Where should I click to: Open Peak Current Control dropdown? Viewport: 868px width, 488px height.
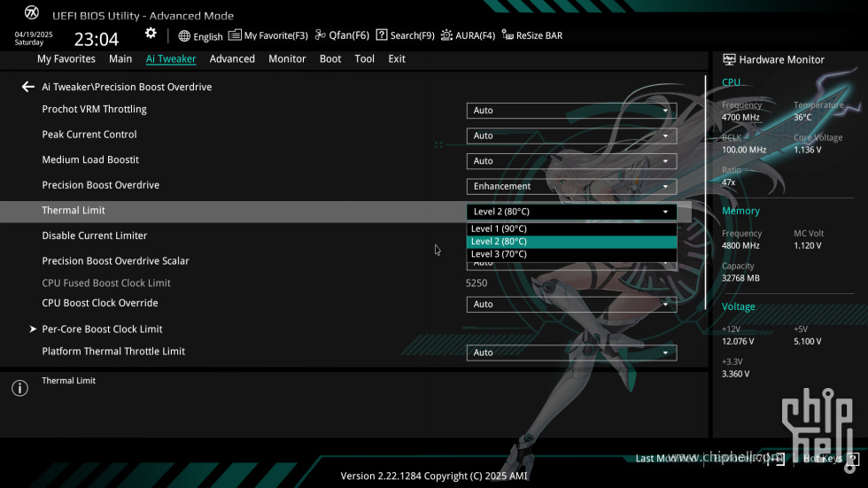coord(571,136)
